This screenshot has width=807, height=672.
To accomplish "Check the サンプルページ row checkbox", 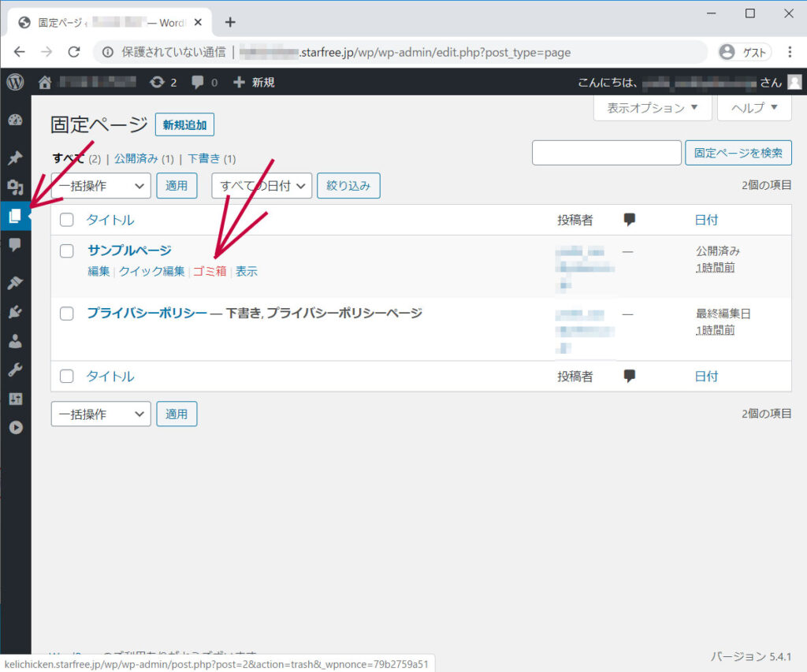I will (x=66, y=251).
